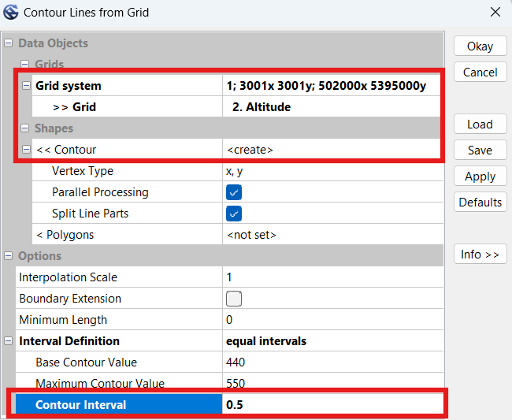This screenshot has height=420, width=512.
Task: Restore values with Defaults button
Action: (x=480, y=203)
